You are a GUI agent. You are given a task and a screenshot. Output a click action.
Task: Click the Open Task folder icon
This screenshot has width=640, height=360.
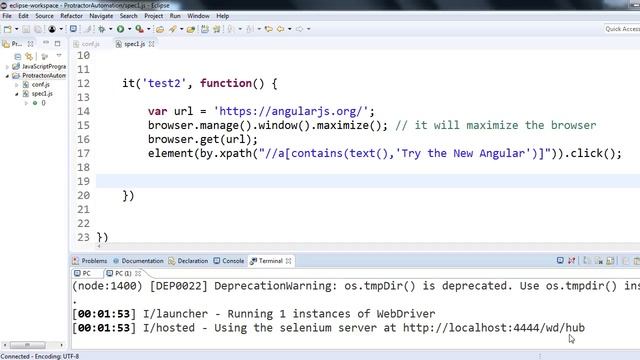tap(190, 29)
